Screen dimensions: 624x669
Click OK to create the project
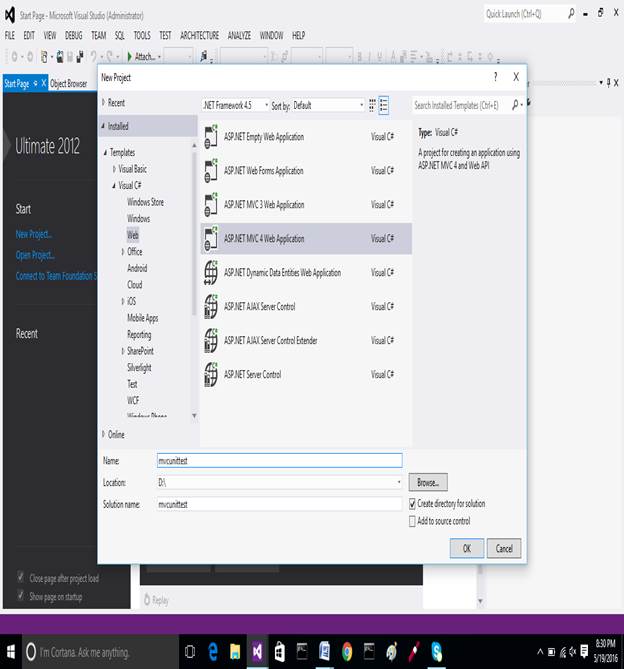(467, 548)
